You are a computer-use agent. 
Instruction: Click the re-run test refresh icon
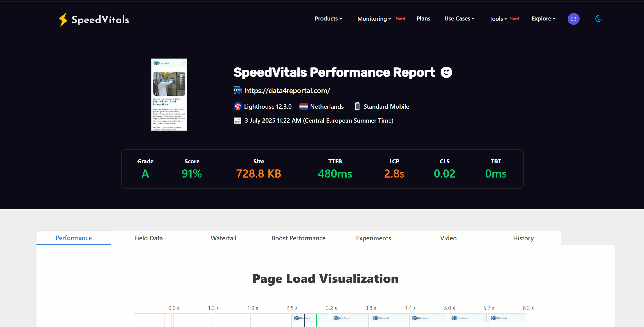(x=446, y=72)
